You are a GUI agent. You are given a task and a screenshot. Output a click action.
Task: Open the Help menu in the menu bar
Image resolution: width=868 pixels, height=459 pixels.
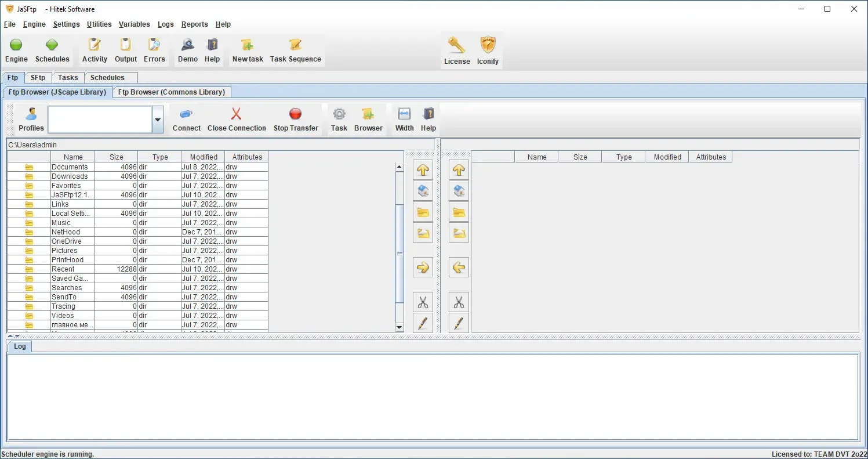pyautogui.click(x=223, y=24)
